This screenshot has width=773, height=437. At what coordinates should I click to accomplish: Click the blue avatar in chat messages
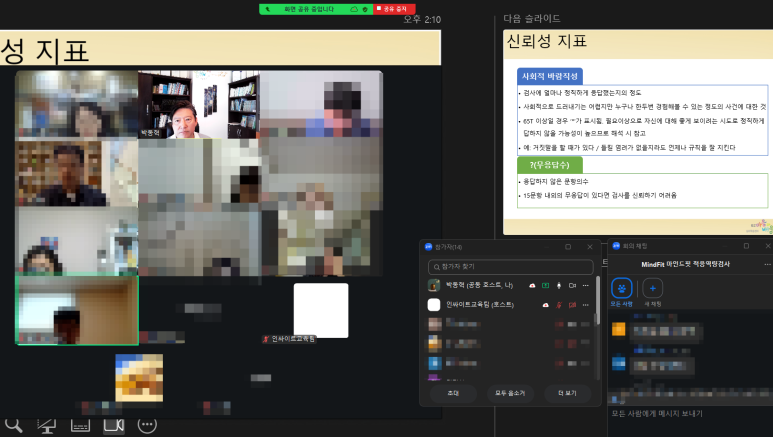(x=618, y=363)
